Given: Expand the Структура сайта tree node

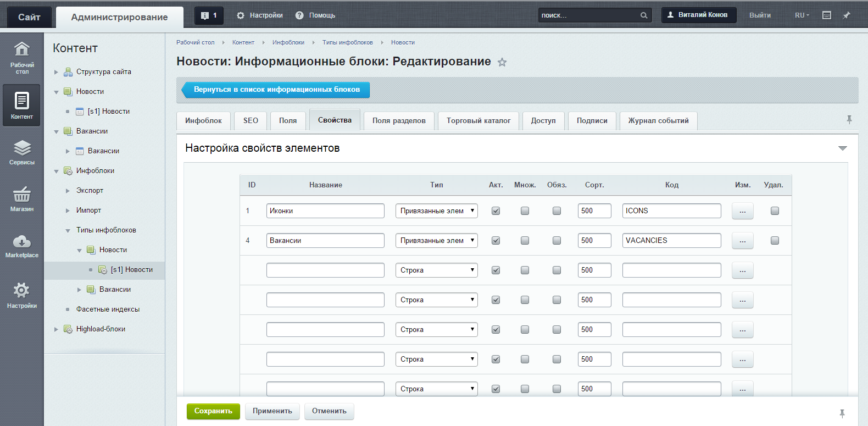Looking at the screenshot, I should tap(56, 72).
